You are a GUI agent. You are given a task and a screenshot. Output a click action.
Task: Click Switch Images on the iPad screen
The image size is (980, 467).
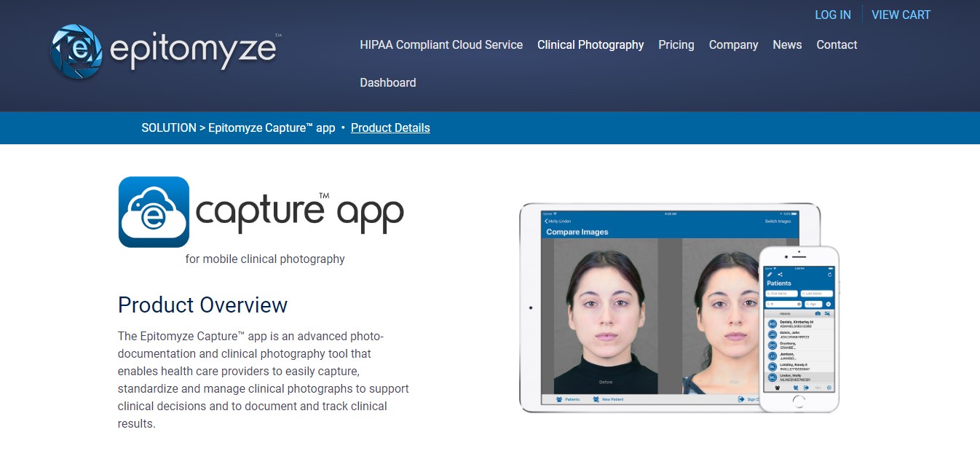click(778, 221)
